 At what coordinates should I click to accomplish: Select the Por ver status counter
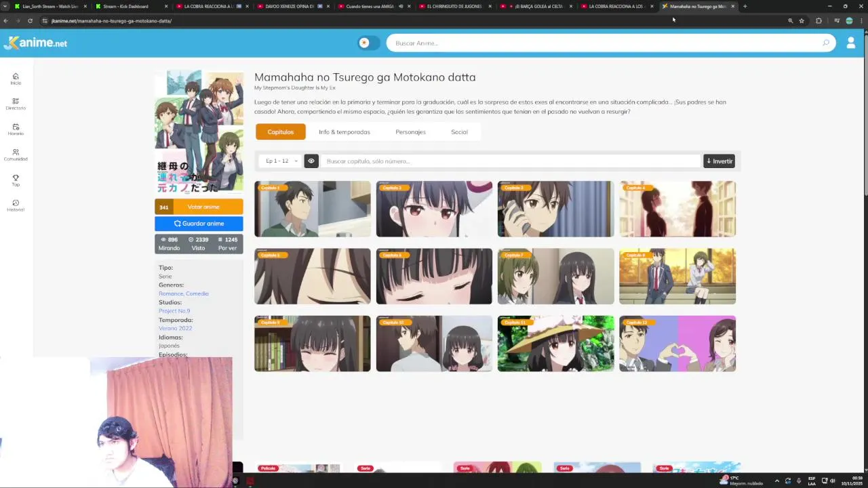coord(227,243)
